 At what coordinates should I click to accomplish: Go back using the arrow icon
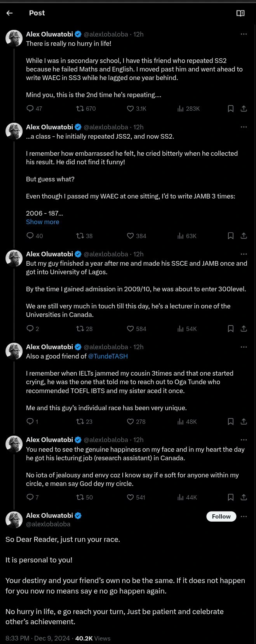tap(10, 13)
